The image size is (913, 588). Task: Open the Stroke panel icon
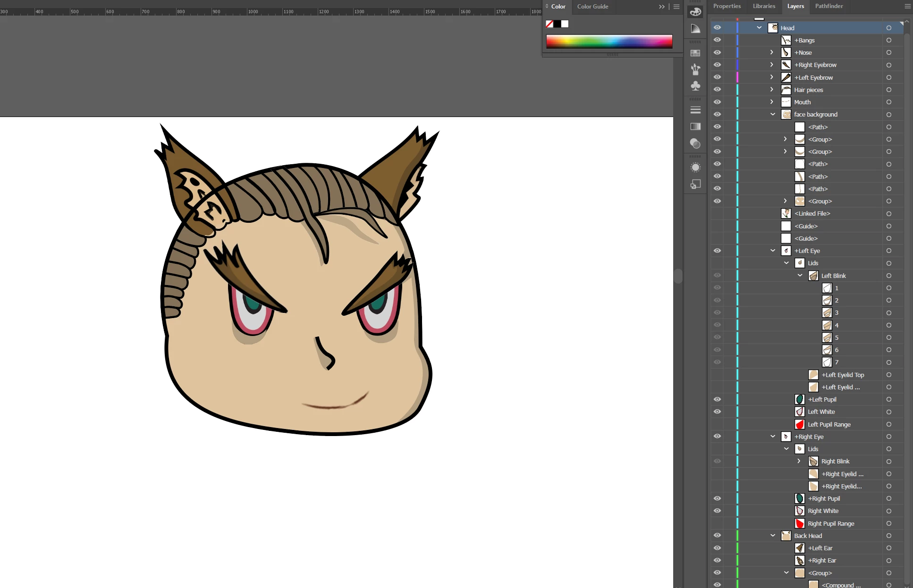click(x=695, y=110)
